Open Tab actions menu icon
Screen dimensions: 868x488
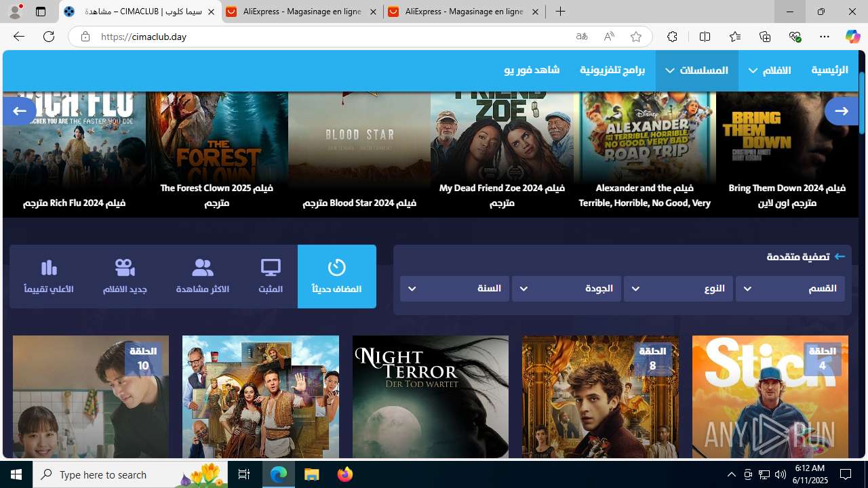41,12
